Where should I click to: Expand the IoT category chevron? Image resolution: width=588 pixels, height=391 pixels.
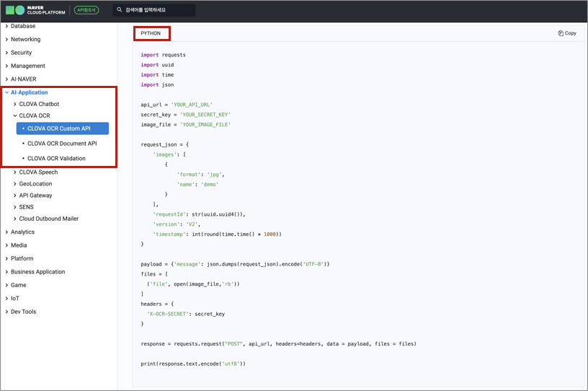point(6,299)
